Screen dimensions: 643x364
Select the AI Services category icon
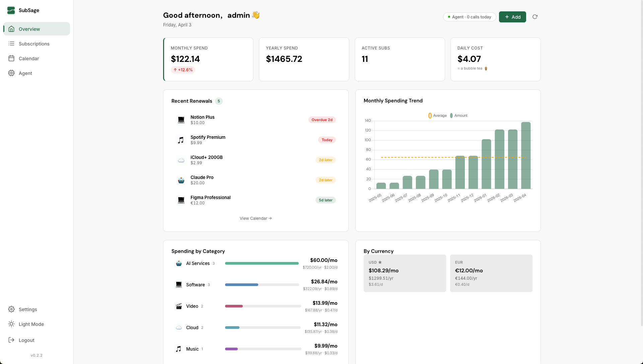179,263
